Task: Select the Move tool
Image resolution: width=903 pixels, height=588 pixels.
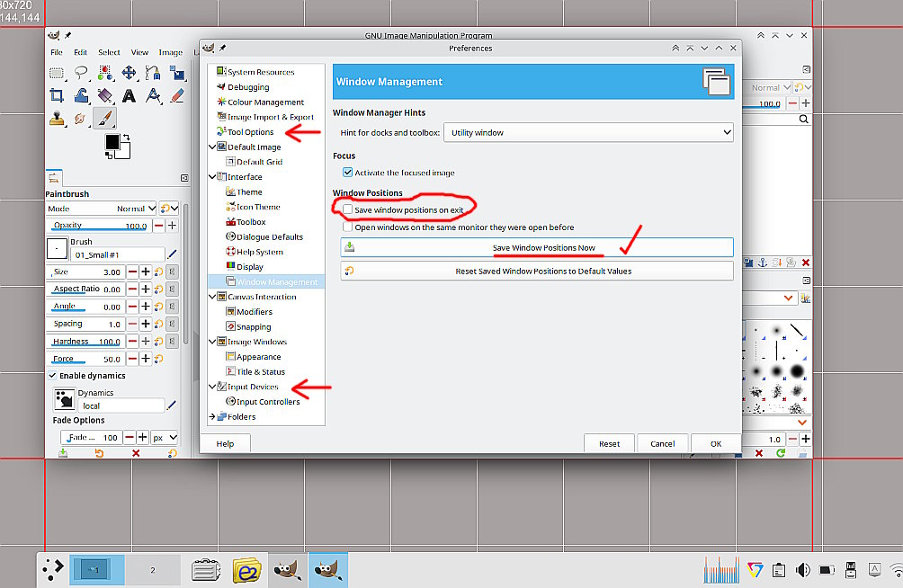Action: point(129,73)
